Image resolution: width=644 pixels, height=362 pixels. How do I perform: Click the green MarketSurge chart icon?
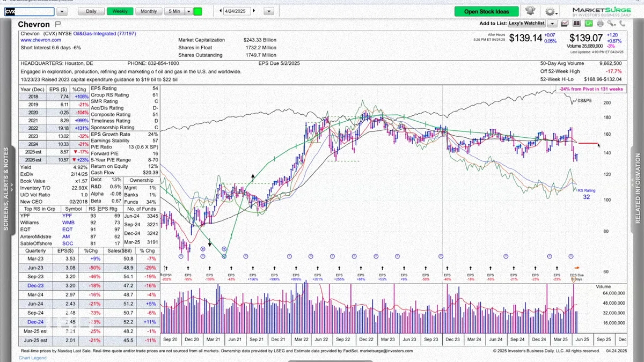point(589,24)
